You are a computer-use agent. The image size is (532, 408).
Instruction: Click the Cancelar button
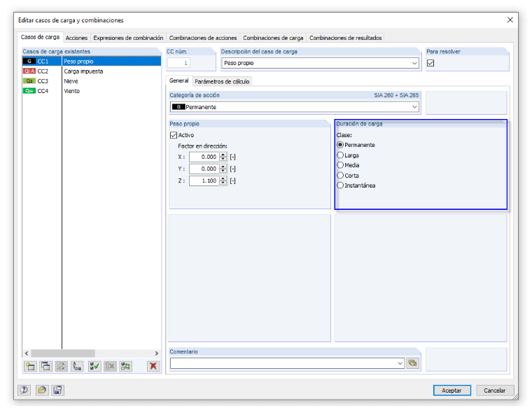pos(495,391)
